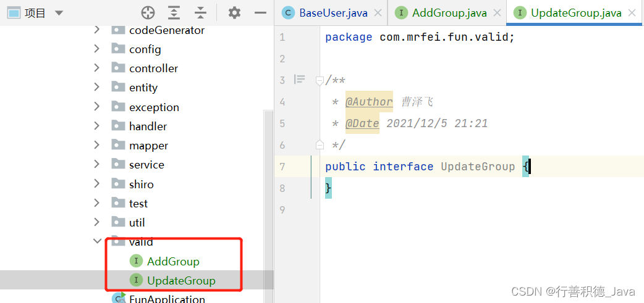Click the fold end marker at line 6
The image size is (644, 303).
point(320,144)
